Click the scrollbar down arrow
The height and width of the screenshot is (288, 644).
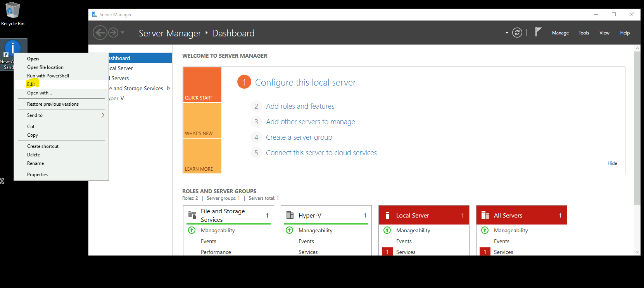pyautogui.click(x=637, y=252)
